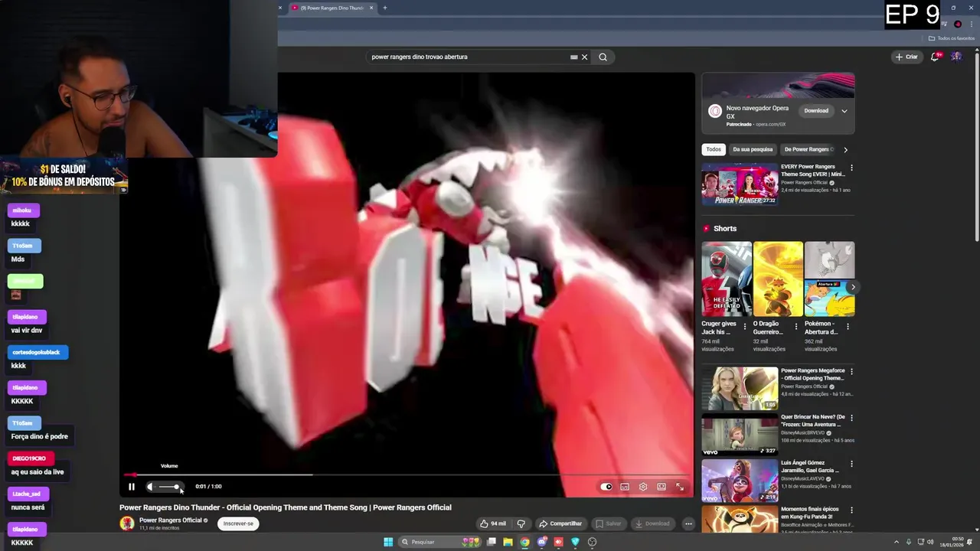This screenshot has width=980, height=551.
Task: Open the subtitles control in the player
Action: coord(625,487)
